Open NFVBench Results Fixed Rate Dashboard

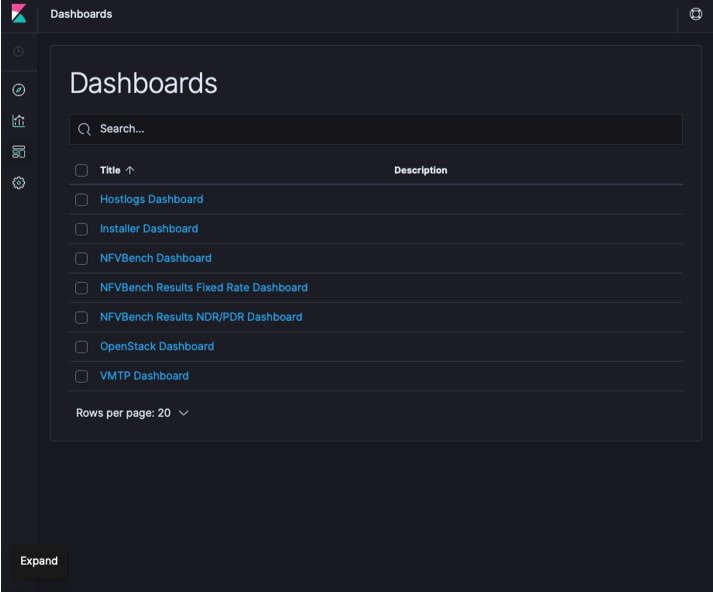(204, 287)
